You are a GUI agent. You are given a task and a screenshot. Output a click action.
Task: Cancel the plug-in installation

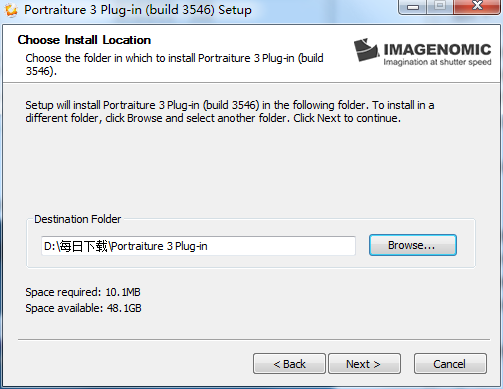(450, 364)
